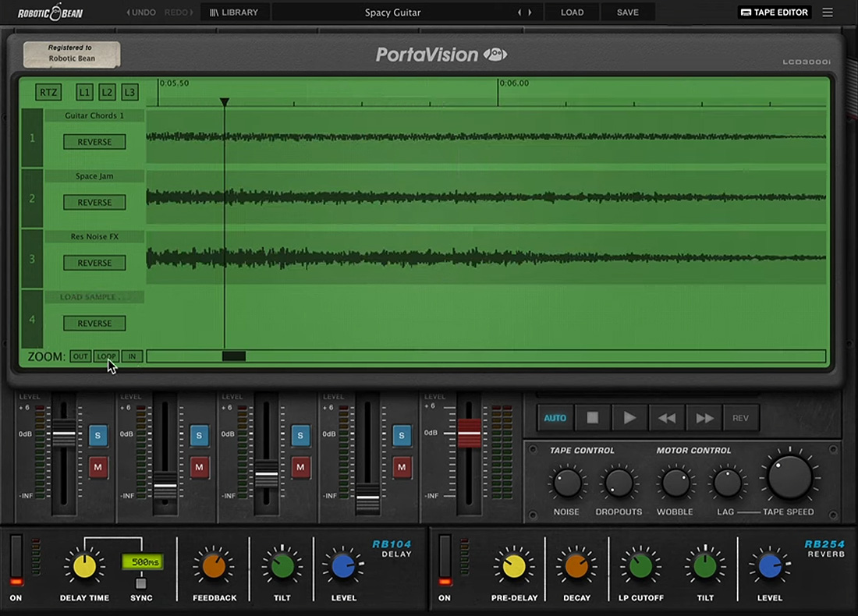Click the Save button
The height and width of the screenshot is (616, 858).
(628, 12)
